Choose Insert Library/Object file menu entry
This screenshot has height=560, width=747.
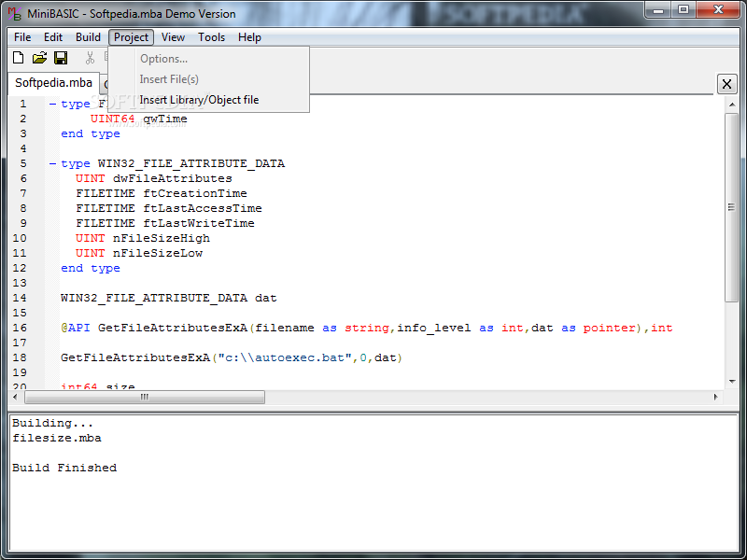tap(199, 100)
